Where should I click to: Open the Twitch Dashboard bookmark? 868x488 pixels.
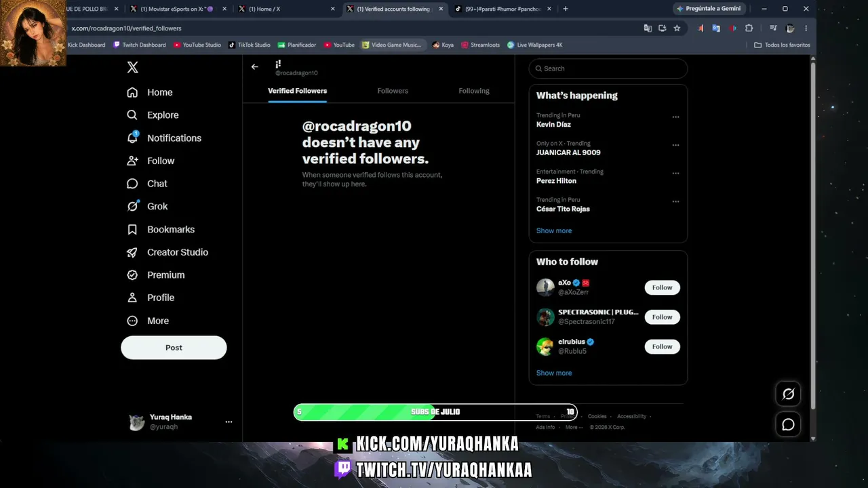[140, 45]
